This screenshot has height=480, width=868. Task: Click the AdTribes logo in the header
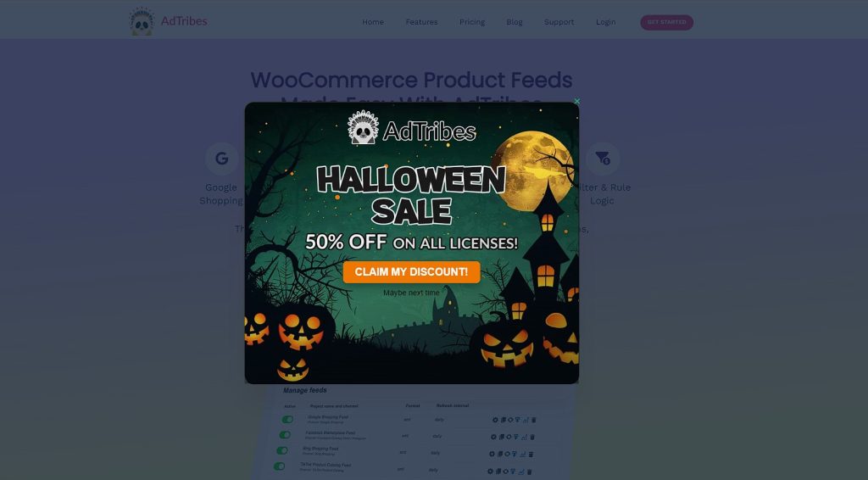[169, 21]
